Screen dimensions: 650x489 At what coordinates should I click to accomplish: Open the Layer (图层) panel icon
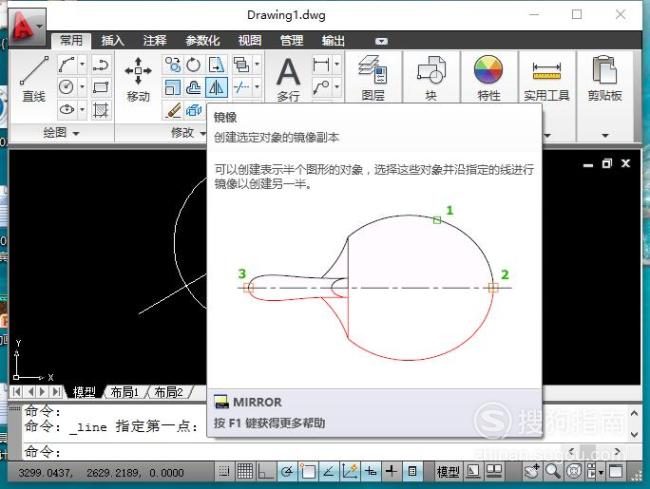(x=373, y=78)
